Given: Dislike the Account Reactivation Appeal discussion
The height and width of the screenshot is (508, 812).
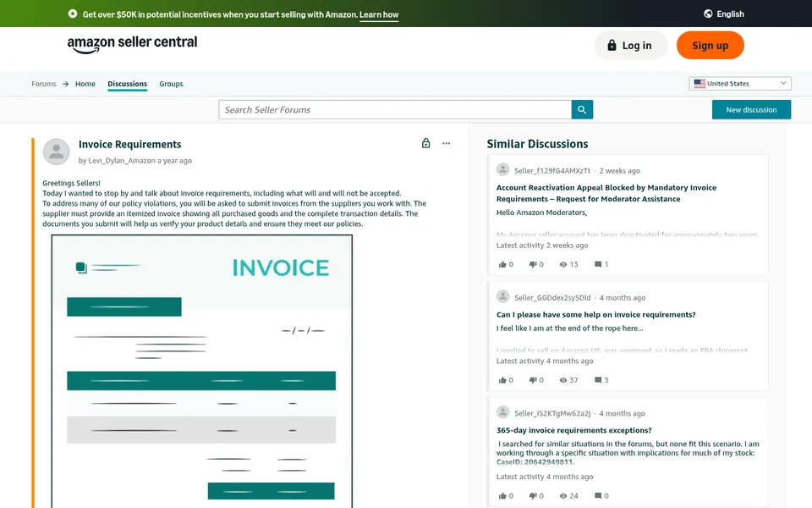Looking at the screenshot, I should pos(532,264).
